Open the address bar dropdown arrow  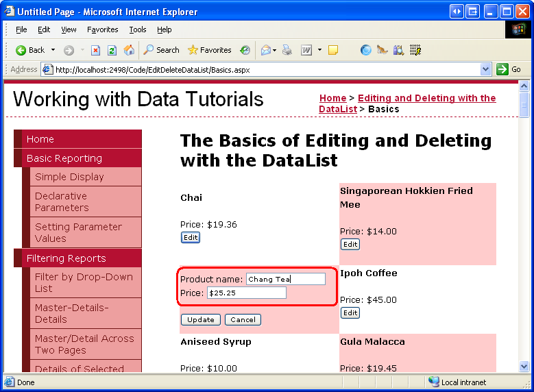click(x=485, y=69)
